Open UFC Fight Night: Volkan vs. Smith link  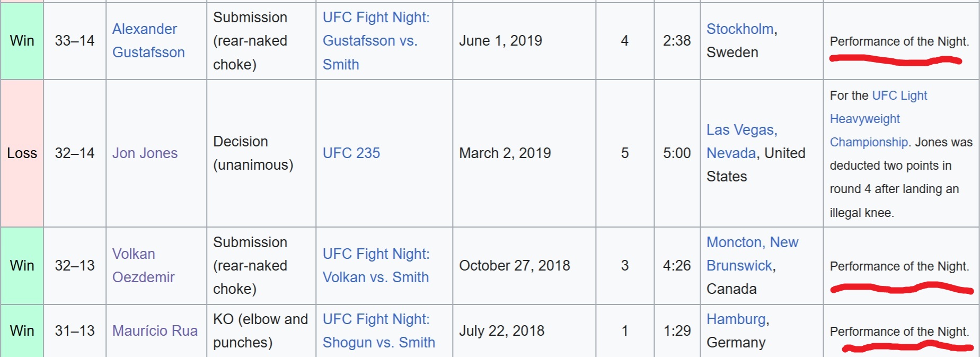376,265
